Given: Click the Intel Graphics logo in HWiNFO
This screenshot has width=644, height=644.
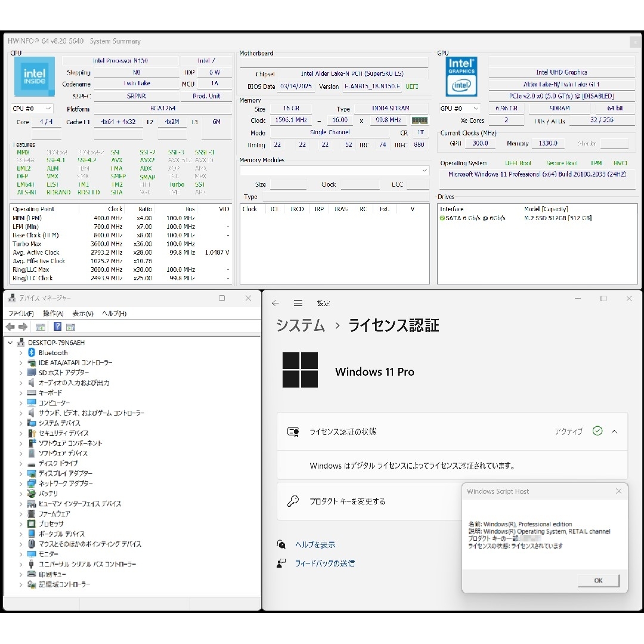Looking at the screenshot, I should pyautogui.click(x=461, y=76).
